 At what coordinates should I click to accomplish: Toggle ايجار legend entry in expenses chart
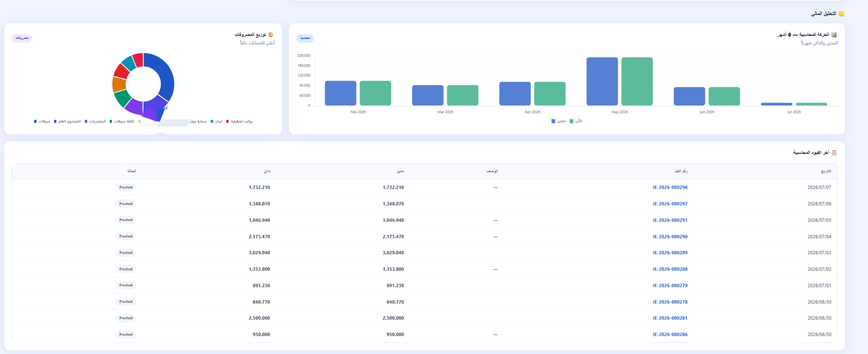[x=216, y=121]
